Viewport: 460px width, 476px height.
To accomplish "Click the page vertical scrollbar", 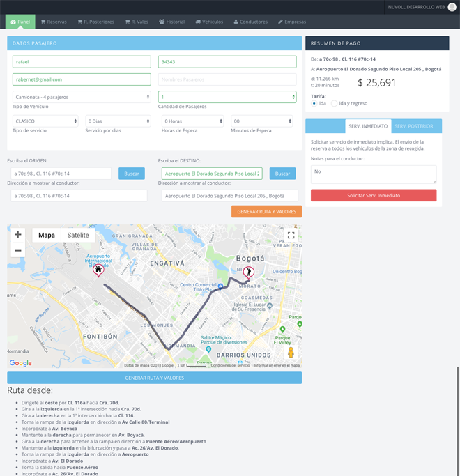I will click(458, 421).
